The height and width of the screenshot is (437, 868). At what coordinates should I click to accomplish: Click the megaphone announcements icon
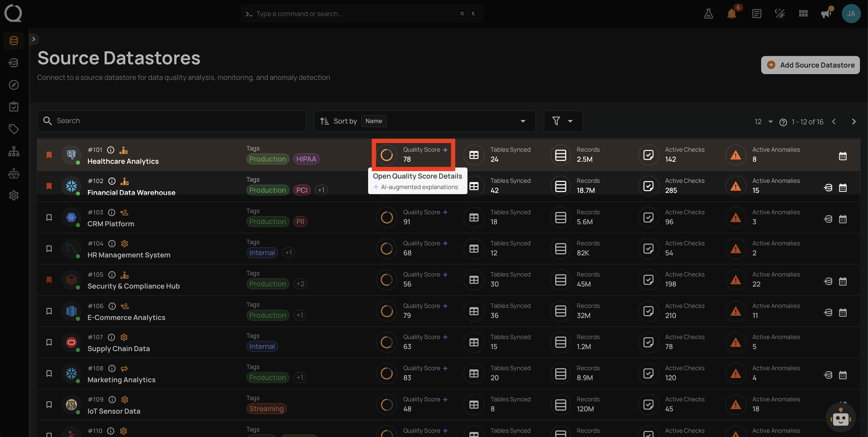[826, 14]
